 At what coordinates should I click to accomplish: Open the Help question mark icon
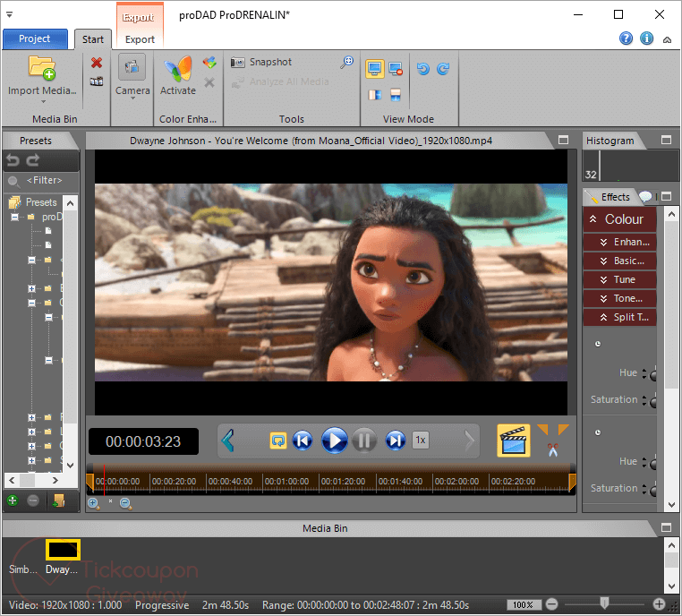click(626, 38)
